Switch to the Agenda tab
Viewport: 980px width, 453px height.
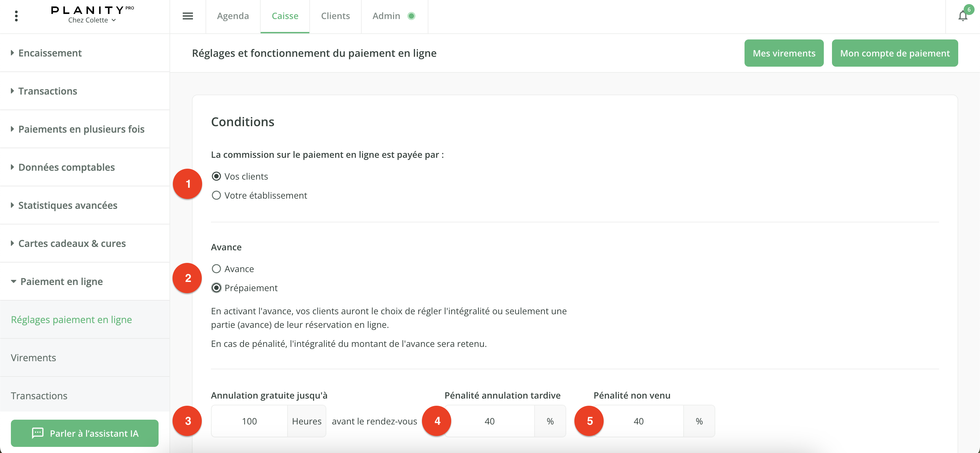tap(233, 16)
